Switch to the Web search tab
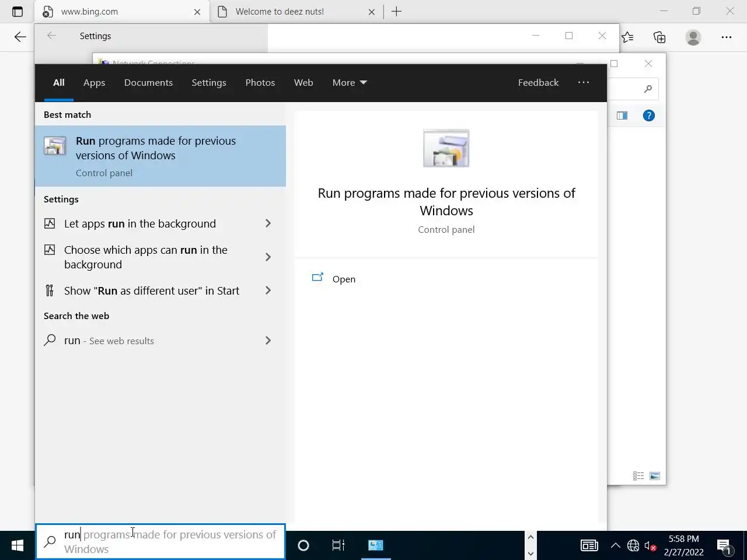 [303, 83]
